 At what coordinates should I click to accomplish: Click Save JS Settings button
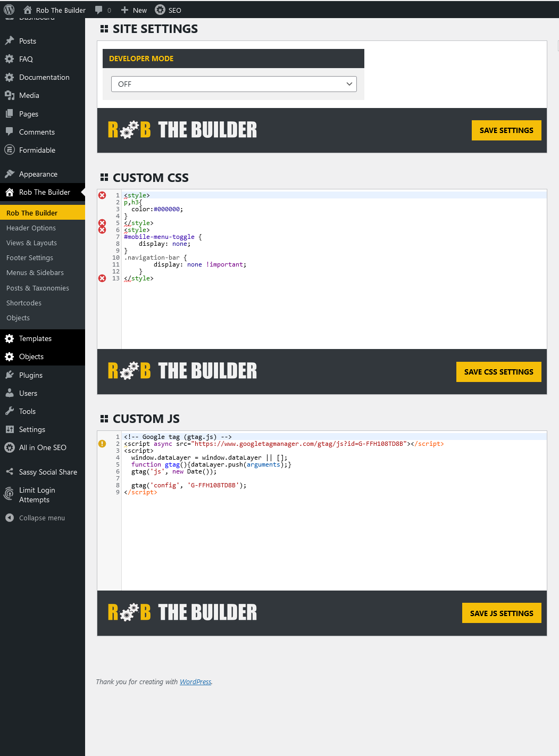502,613
